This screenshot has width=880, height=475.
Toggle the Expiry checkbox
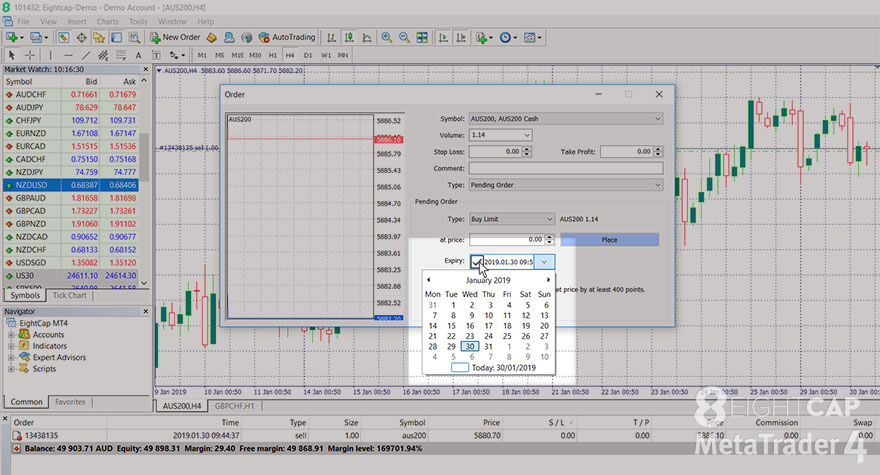tap(476, 261)
